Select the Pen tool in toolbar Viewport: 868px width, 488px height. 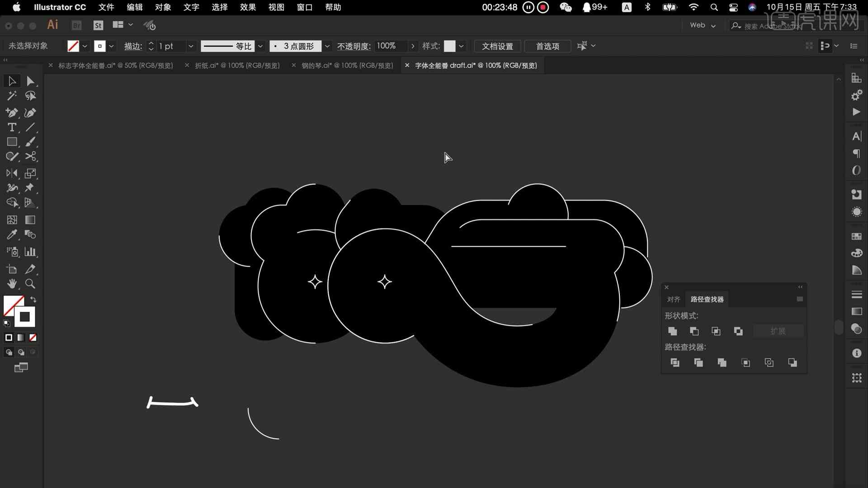point(13,112)
